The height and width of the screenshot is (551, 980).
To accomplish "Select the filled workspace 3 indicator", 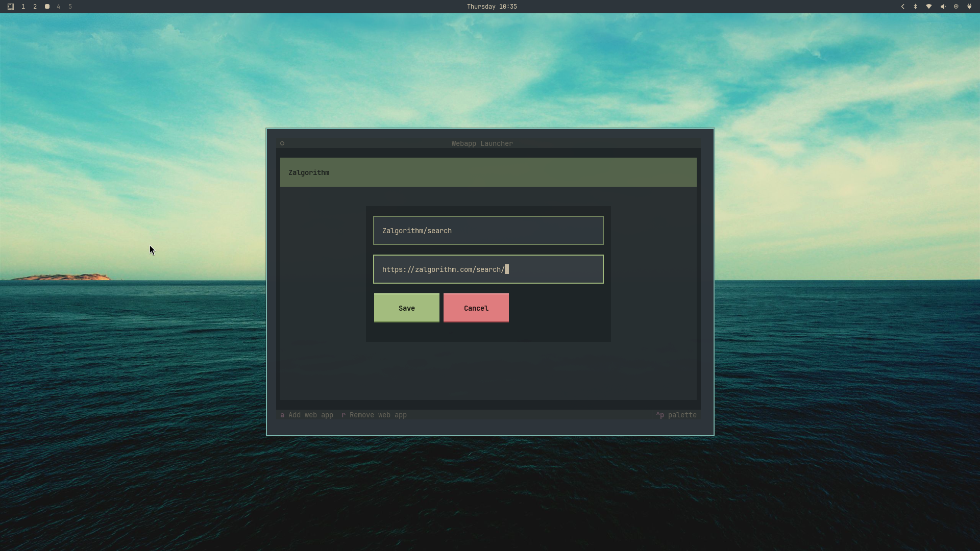I will point(47,7).
